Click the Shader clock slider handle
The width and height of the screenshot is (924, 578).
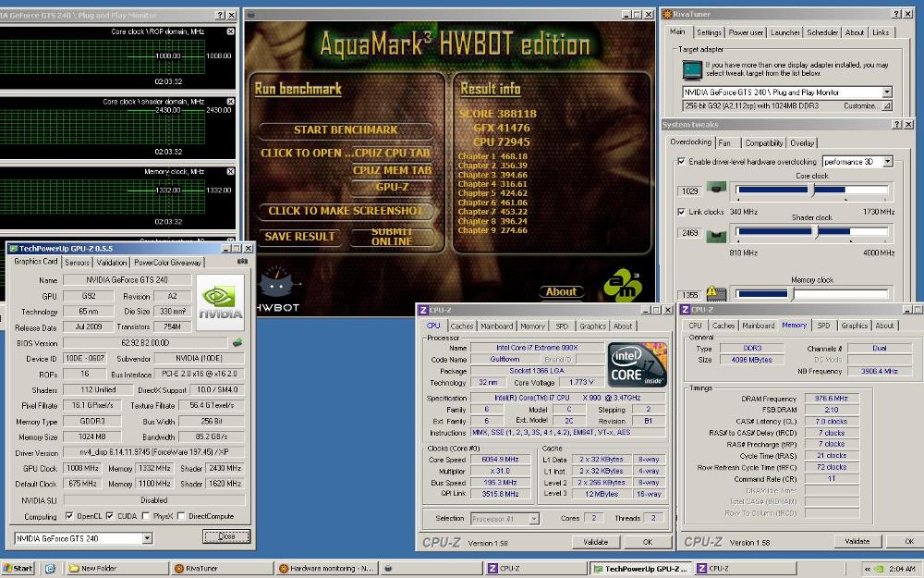816,232
